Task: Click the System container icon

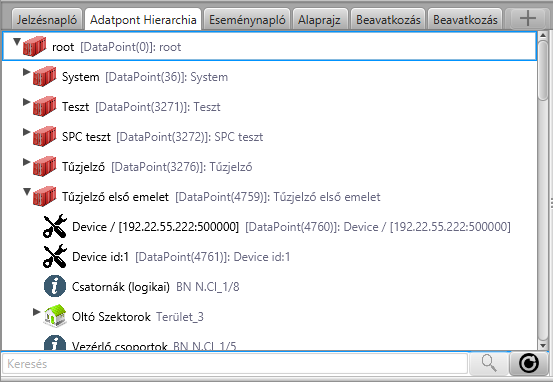Action: 44,76
